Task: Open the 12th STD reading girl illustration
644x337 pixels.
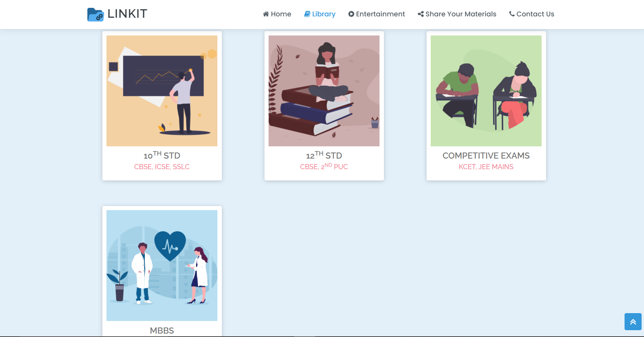Action: coord(324,91)
